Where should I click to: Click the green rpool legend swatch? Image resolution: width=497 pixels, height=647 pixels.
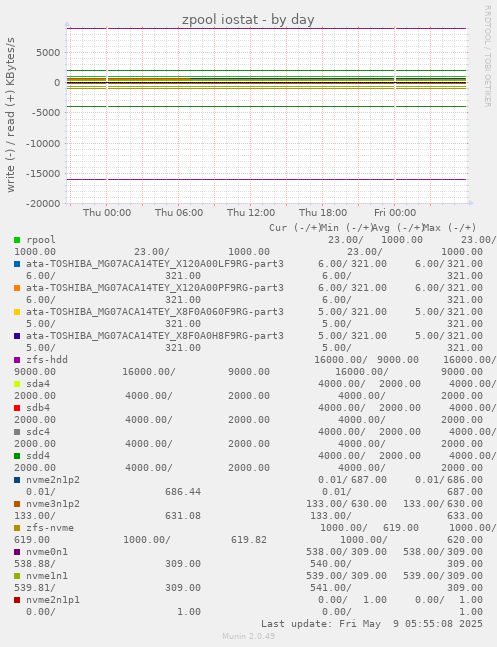pos(17,240)
